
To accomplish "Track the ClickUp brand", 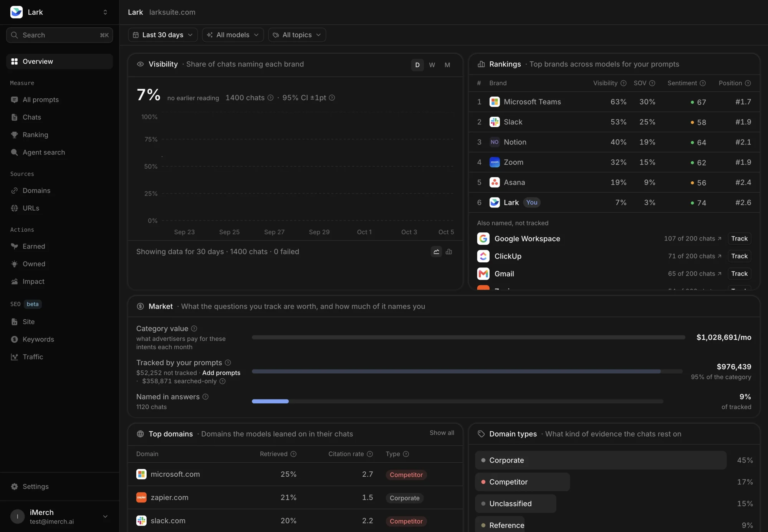I will click(x=739, y=256).
